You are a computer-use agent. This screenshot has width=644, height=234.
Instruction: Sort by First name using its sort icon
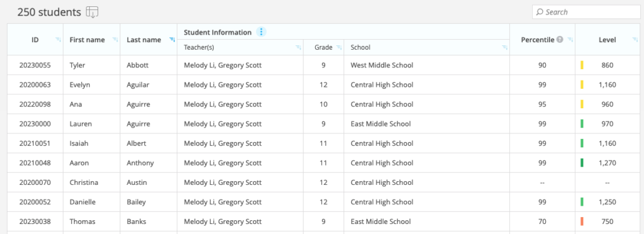[x=115, y=40]
